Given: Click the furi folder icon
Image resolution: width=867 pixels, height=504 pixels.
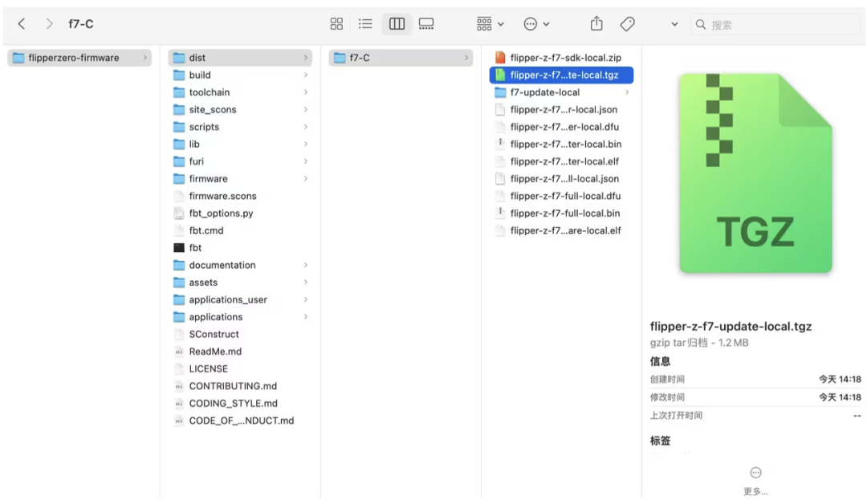Looking at the screenshot, I should [x=178, y=161].
